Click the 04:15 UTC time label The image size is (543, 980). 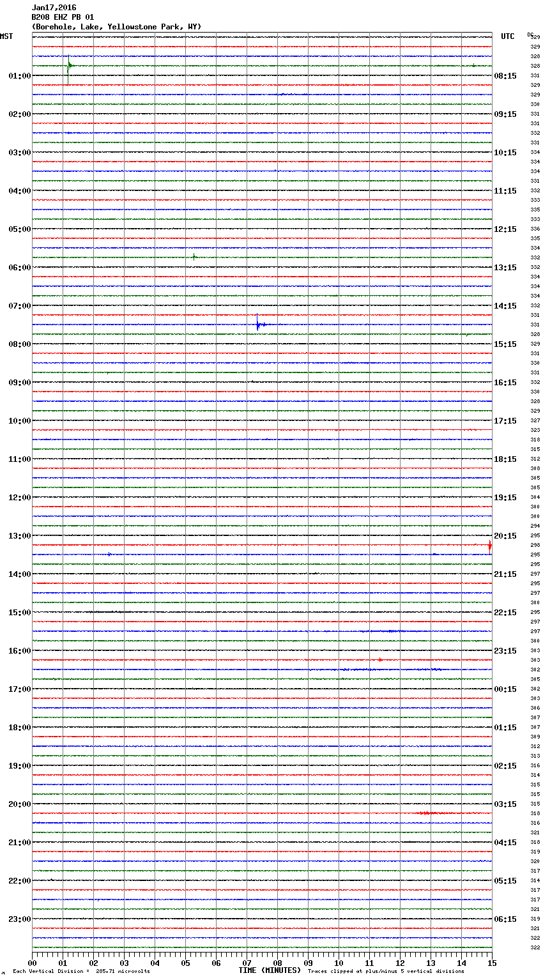(x=505, y=843)
